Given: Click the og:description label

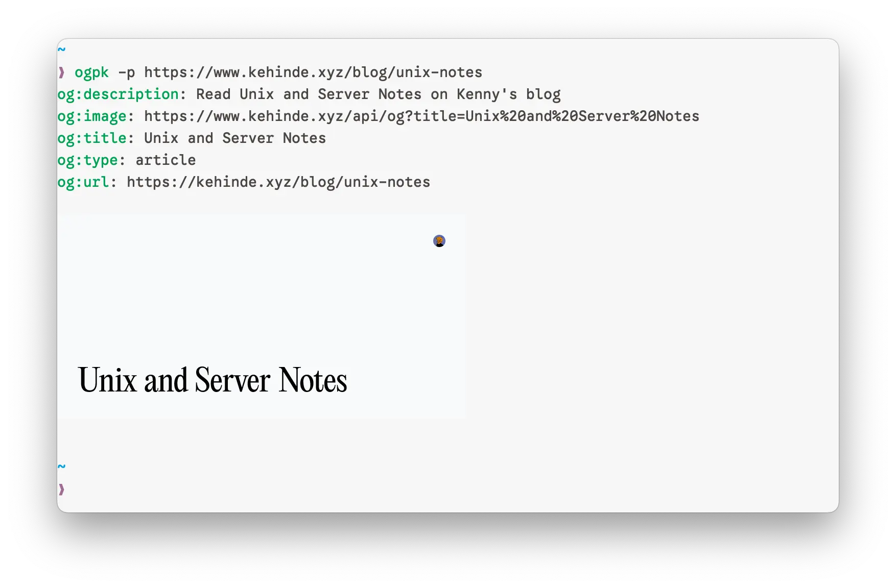Looking at the screenshot, I should (x=118, y=94).
